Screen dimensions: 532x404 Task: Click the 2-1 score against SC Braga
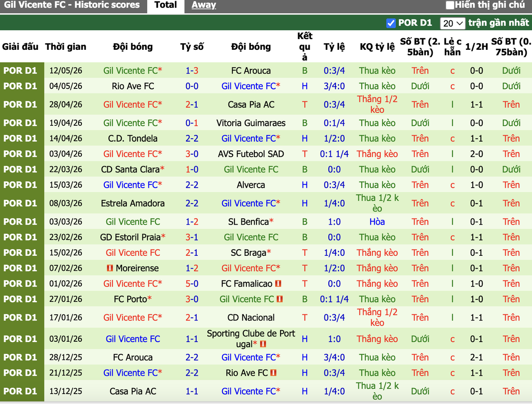192,252
